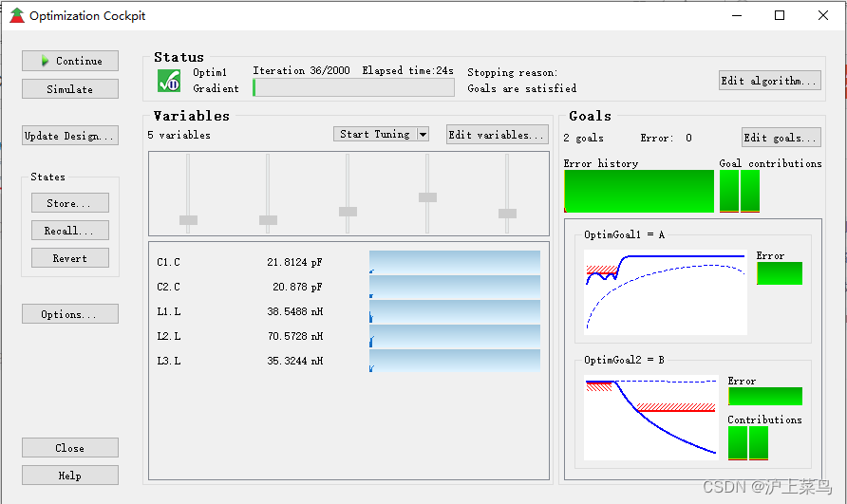Click the Elapsed time:24s label
The width and height of the screenshot is (847, 504).
coord(408,70)
